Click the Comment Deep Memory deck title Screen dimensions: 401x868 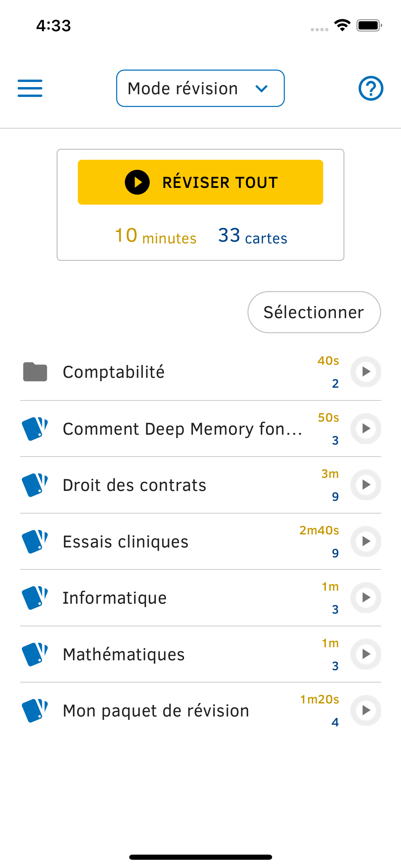(182, 429)
